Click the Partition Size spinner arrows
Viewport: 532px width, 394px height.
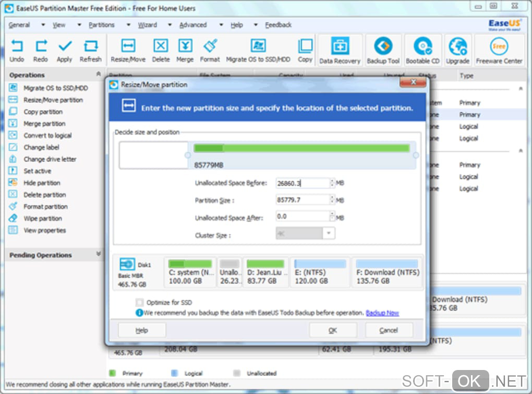coord(332,200)
